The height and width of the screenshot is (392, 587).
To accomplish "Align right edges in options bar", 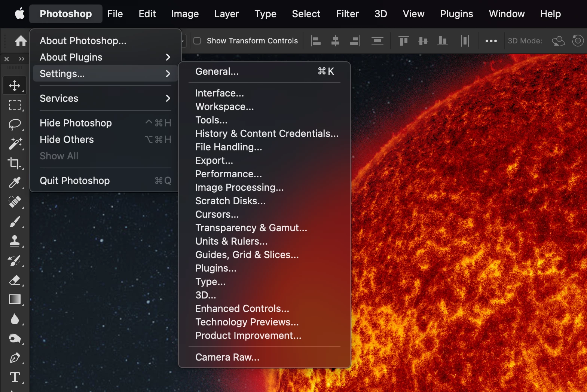I will 355,41.
